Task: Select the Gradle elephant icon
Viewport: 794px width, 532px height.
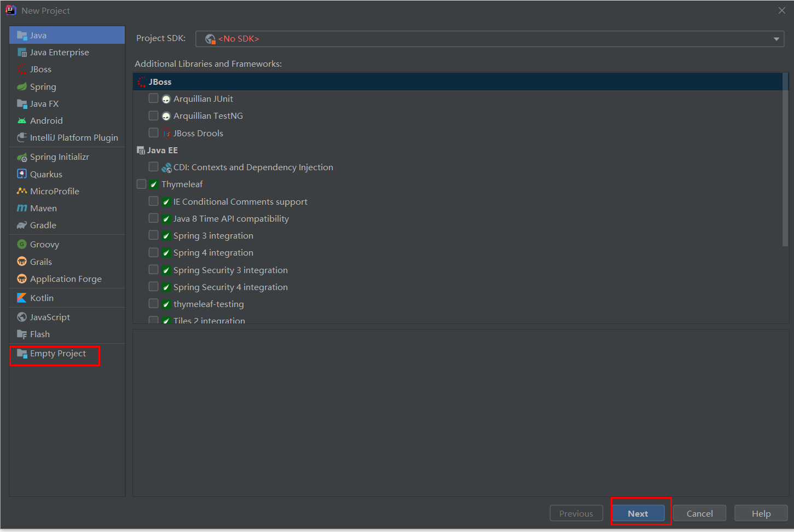Action: (x=22, y=225)
